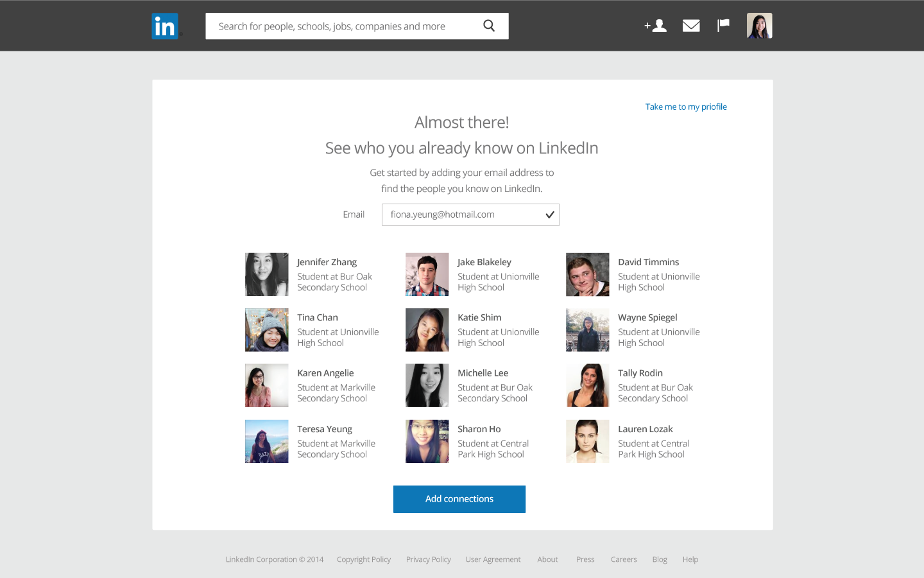
Task: Focus the top search box
Action: pyautogui.click(x=357, y=26)
